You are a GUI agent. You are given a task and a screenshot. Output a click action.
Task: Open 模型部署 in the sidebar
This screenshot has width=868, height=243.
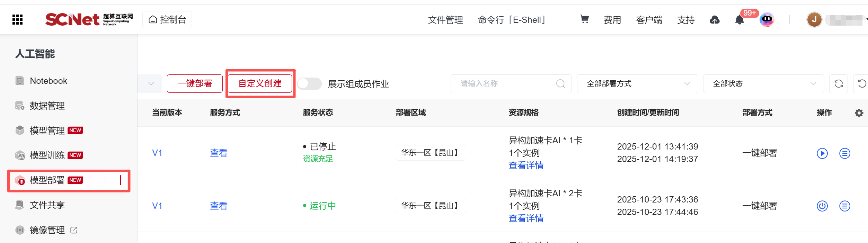pos(47,180)
